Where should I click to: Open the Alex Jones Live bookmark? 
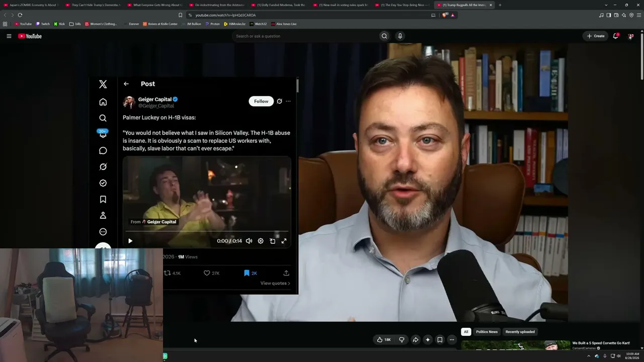coord(284,24)
